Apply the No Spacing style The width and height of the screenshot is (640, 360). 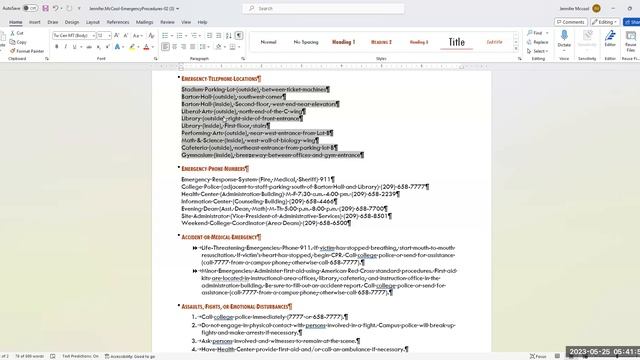306,42
